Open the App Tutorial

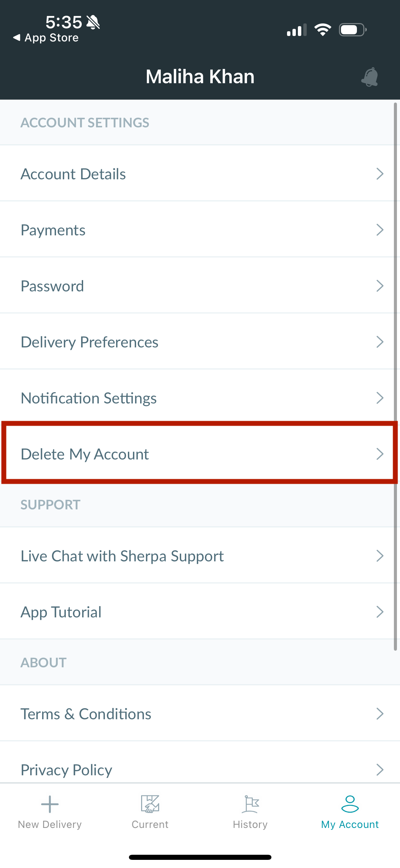[200, 612]
